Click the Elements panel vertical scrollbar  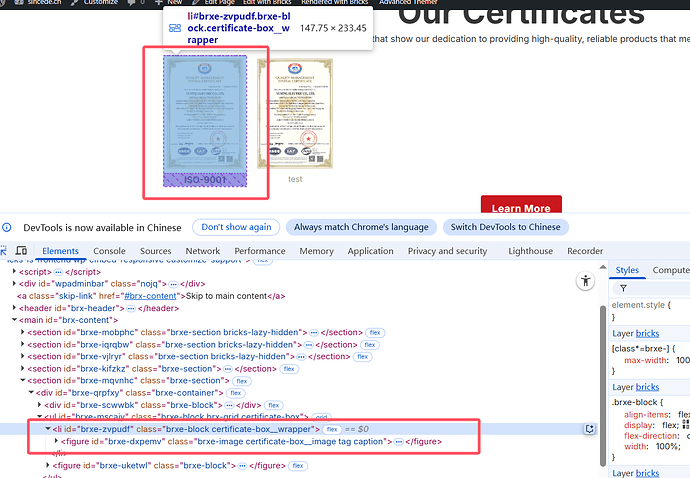click(603, 385)
